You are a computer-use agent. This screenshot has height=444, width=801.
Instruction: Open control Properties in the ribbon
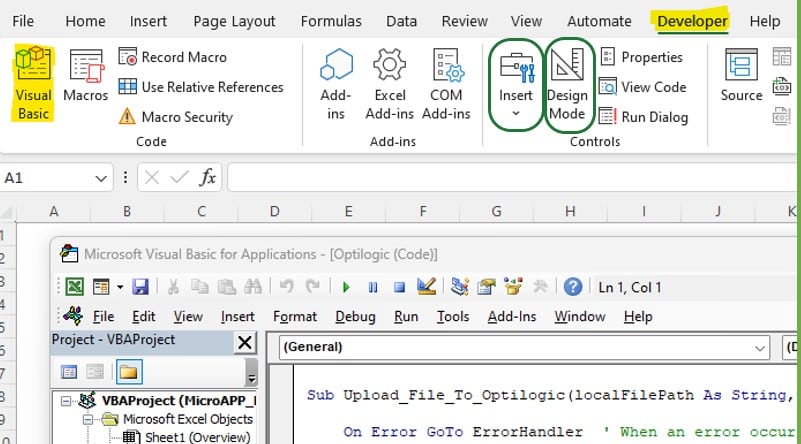pyautogui.click(x=641, y=57)
